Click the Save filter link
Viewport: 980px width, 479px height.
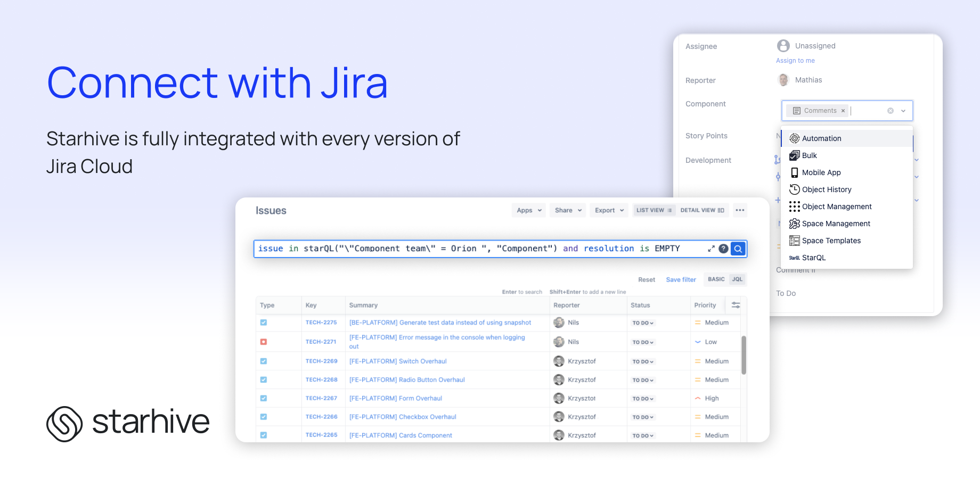pyautogui.click(x=681, y=280)
